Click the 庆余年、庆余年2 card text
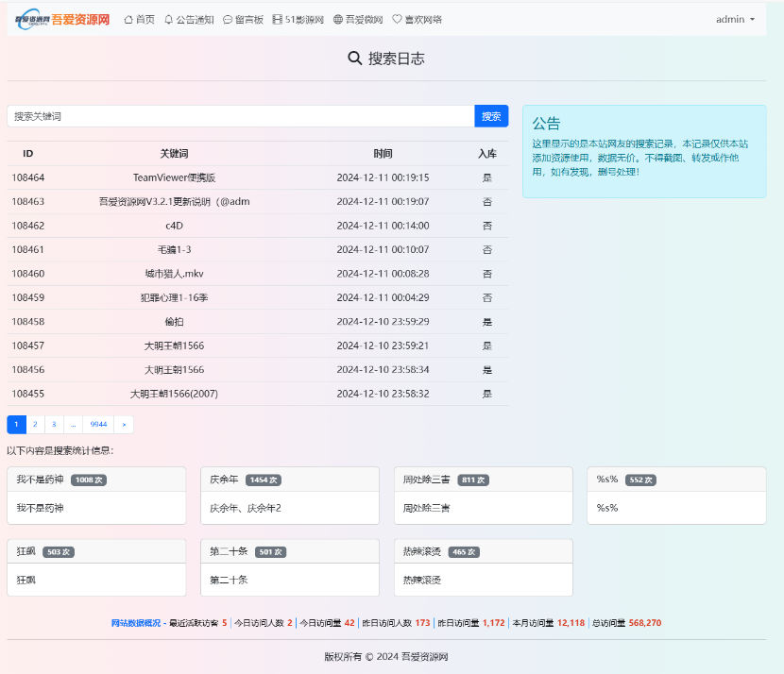The width and height of the screenshot is (784, 674). click(x=246, y=508)
